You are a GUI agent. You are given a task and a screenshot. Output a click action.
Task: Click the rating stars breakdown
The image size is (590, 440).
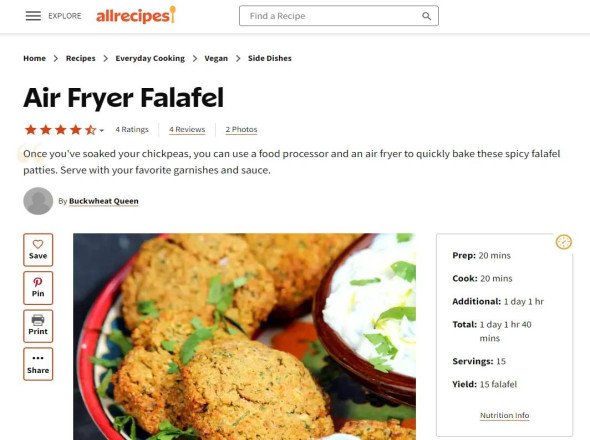pyautogui.click(x=60, y=130)
